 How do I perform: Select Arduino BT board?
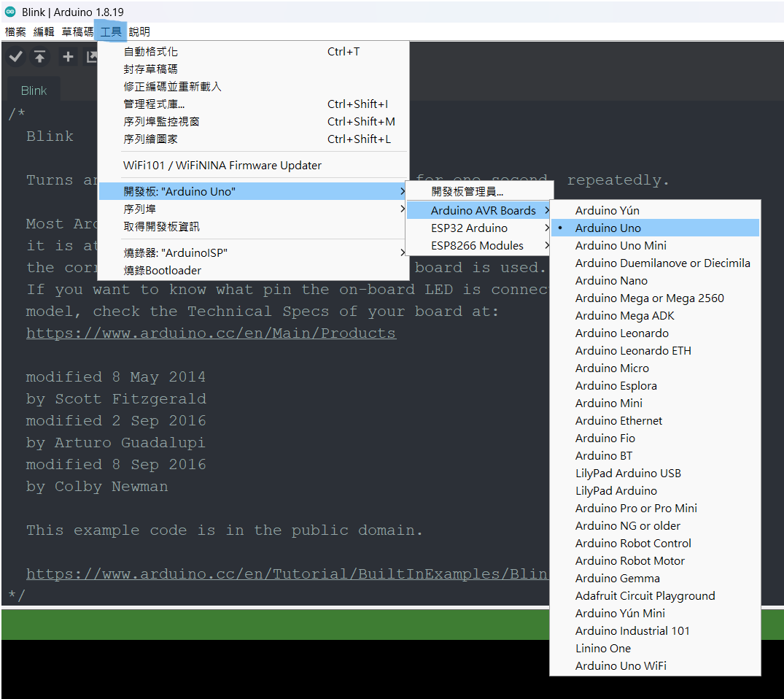point(655,456)
